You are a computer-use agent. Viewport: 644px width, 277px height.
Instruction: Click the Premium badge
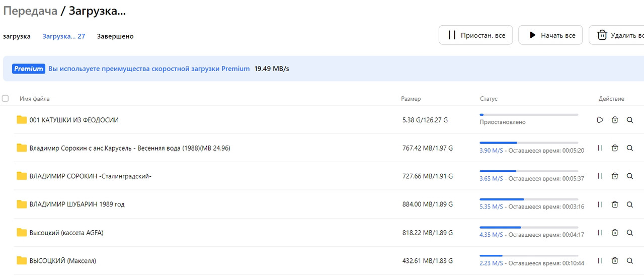[x=29, y=69]
